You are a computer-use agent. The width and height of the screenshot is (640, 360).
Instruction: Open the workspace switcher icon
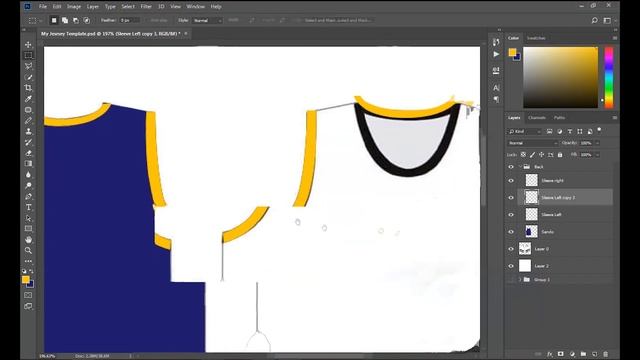click(x=607, y=20)
